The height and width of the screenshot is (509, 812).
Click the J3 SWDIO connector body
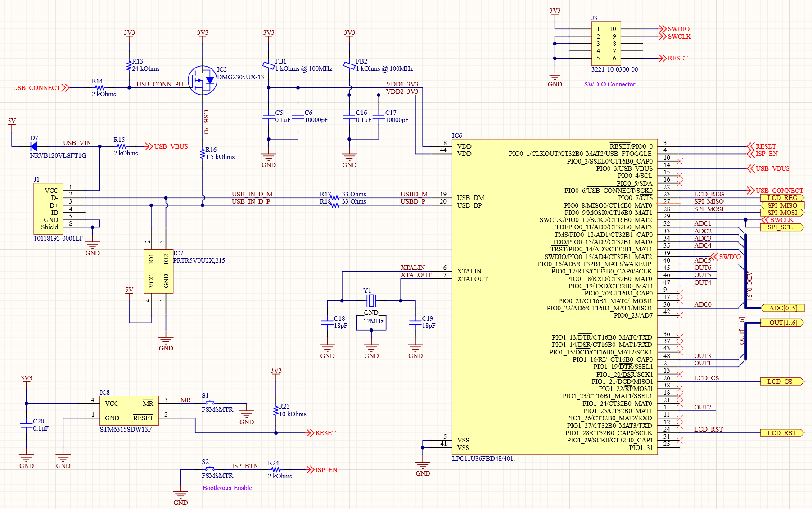point(606,44)
